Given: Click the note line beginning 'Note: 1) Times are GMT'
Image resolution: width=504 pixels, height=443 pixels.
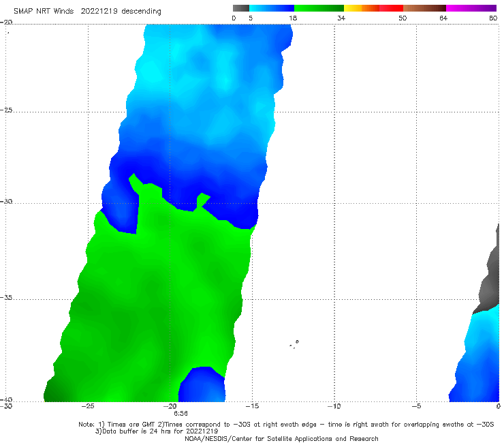Looking at the screenshot, I should 286,425.
